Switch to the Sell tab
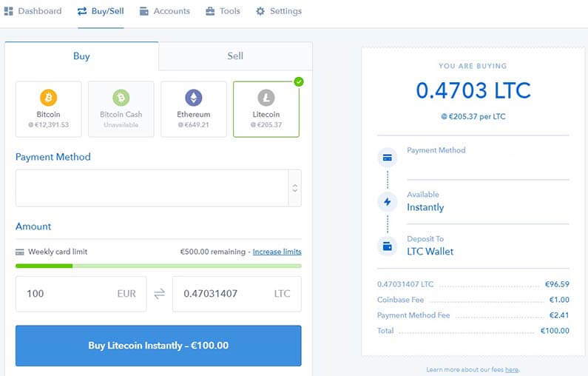This screenshot has height=376, width=588. (x=235, y=56)
